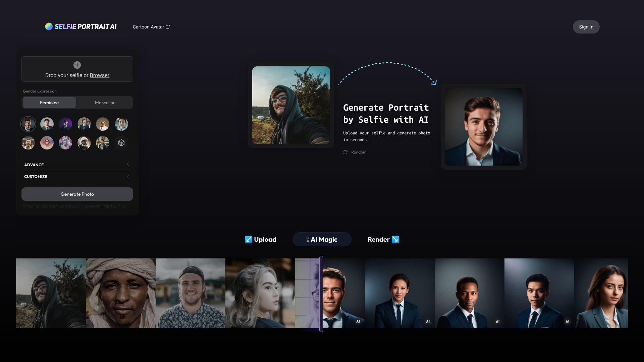Toggle the CUSTOMIZE section expander
Screen dimensions: 644x362
(128, 177)
